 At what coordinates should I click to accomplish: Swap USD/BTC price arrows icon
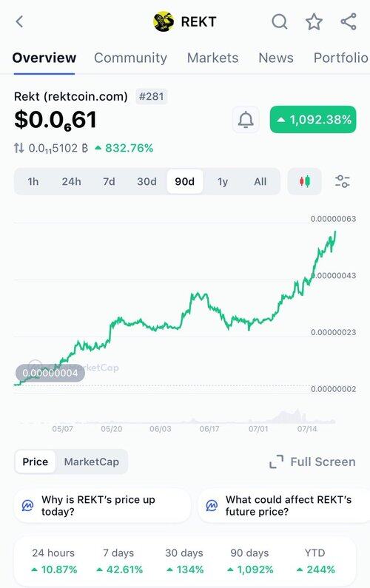tap(18, 148)
